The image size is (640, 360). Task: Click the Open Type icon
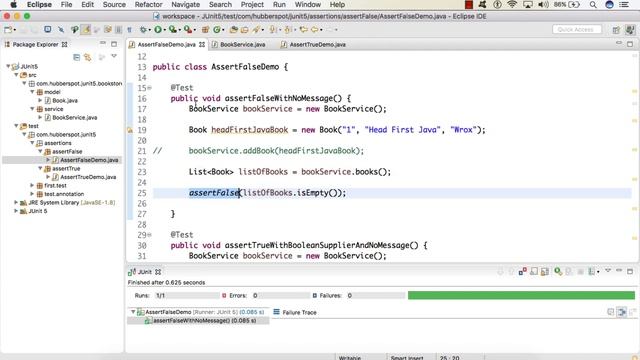coord(233,30)
